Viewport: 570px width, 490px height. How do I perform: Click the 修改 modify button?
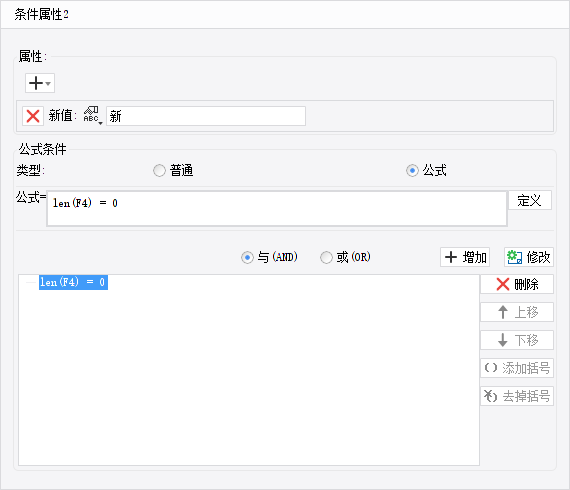[x=529, y=257]
